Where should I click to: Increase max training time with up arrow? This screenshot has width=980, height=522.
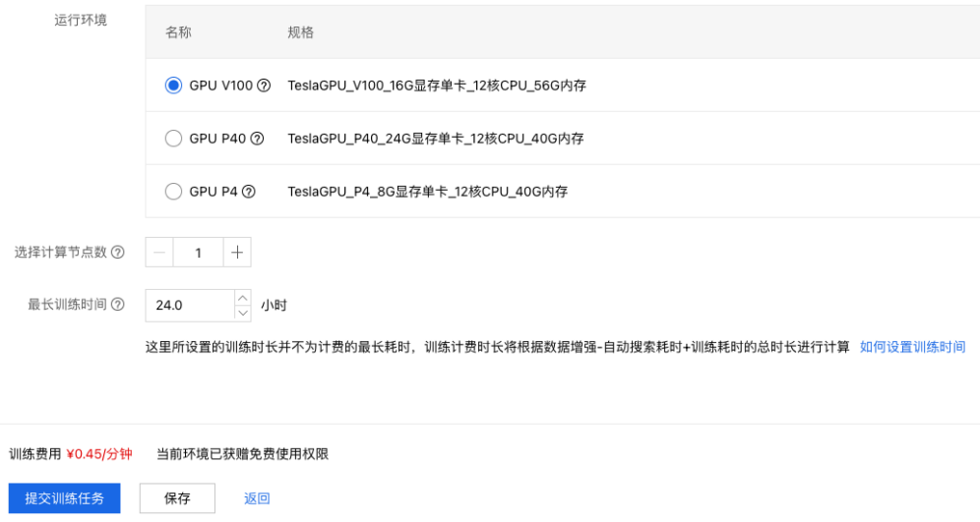point(243,298)
